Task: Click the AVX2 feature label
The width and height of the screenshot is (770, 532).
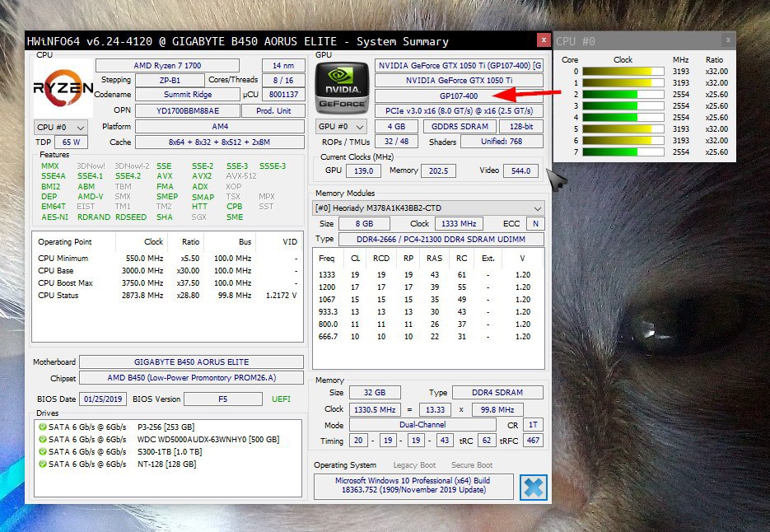Action: (202, 176)
